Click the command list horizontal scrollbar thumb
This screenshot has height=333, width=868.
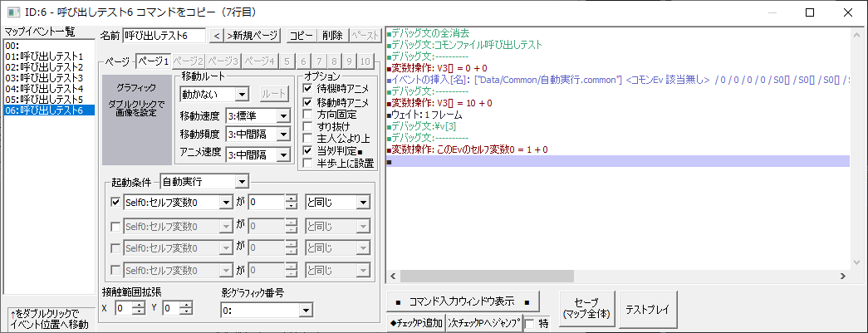pos(487,276)
